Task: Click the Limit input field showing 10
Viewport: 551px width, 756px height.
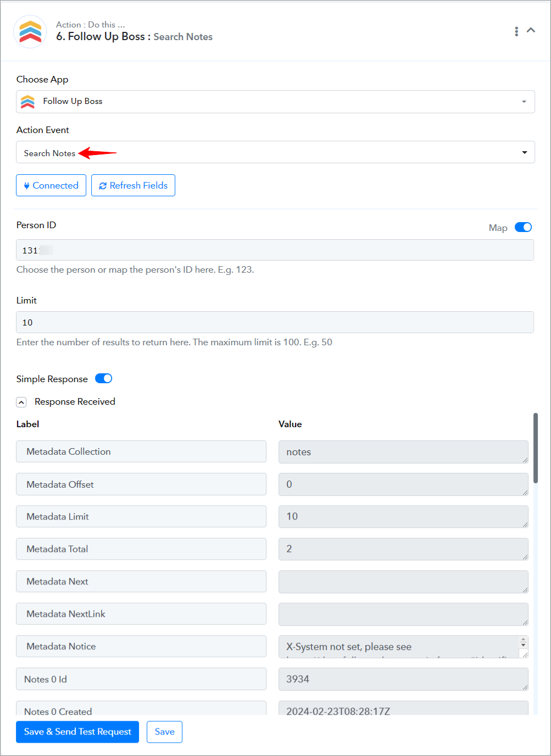Action: click(275, 322)
